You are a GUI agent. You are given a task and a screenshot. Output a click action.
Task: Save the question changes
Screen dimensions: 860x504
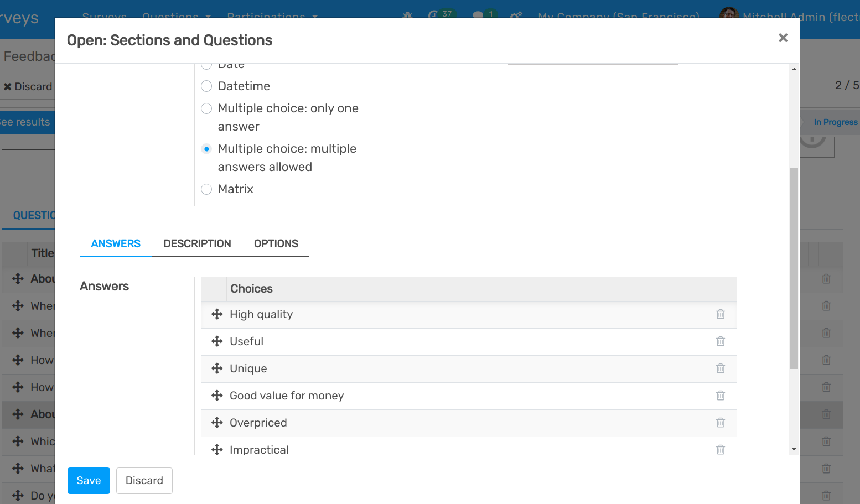(x=89, y=480)
